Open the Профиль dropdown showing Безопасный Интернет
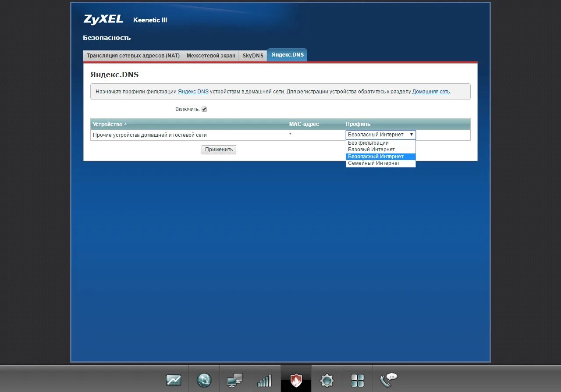This screenshot has height=392, width=561. (380, 135)
